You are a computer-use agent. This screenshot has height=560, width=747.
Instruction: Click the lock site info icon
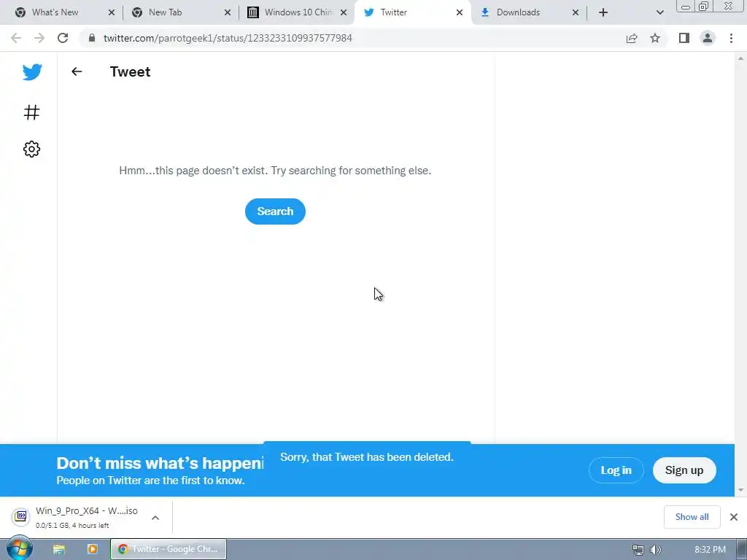click(x=92, y=38)
